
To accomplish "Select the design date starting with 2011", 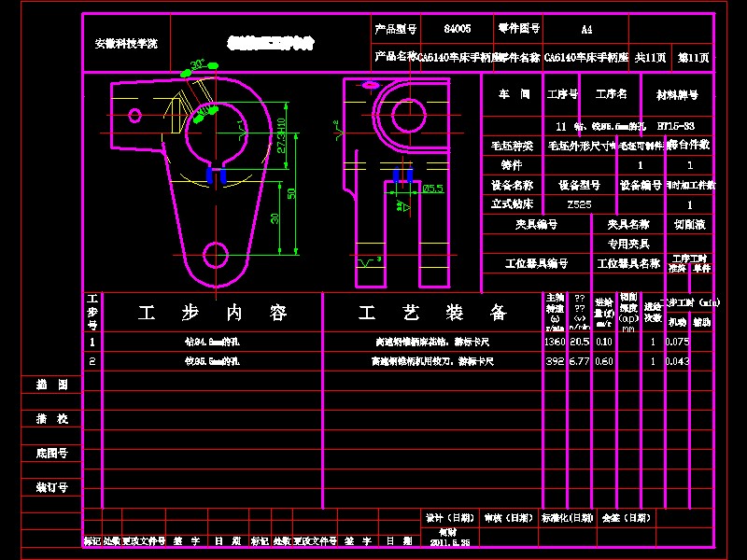I will [x=450, y=542].
